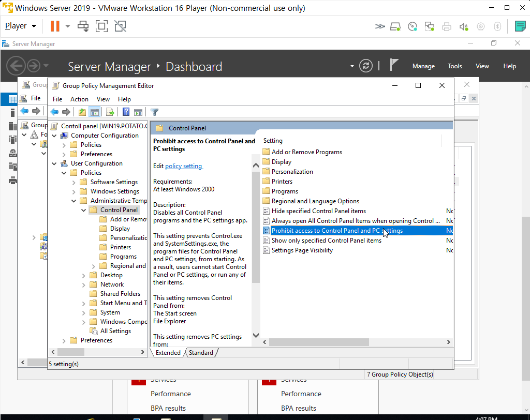
Task: Expand Policies under Computer Configuration
Action: (64, 145)
